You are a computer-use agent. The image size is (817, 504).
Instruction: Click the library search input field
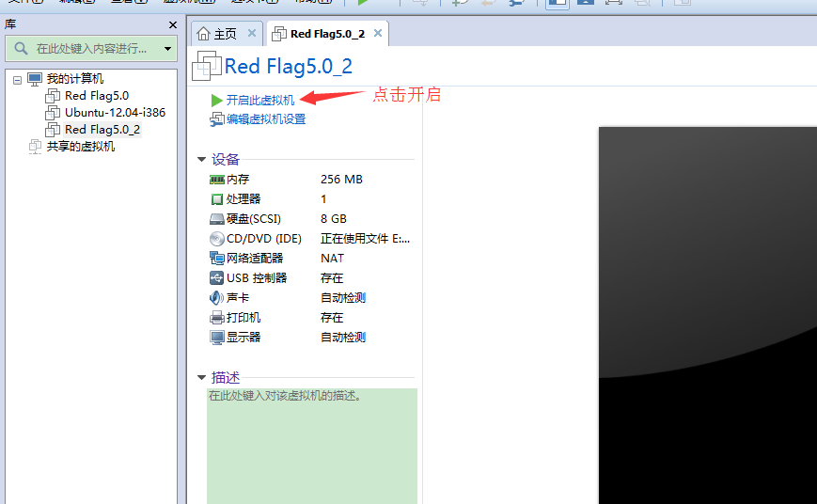pyautogui.click(x=91, y=49)
